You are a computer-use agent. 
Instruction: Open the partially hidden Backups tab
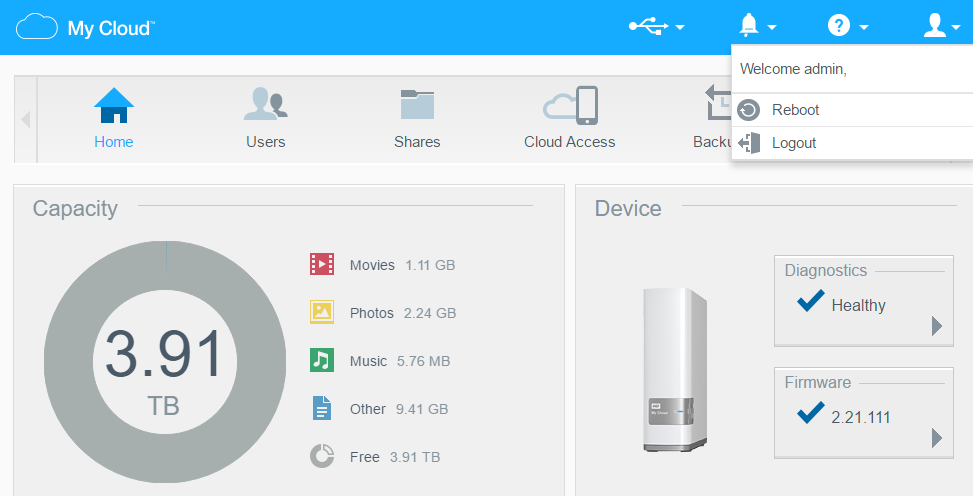tap(712, 119)
